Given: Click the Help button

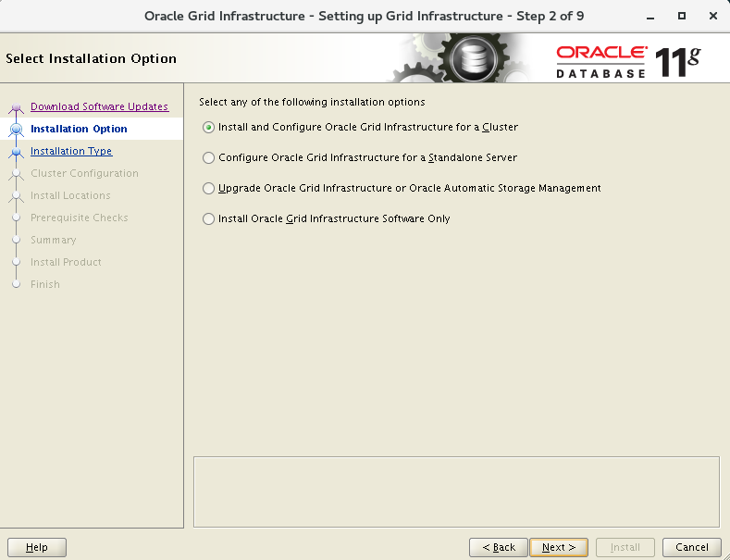Looking at the screenshot, I should [37, 547].
